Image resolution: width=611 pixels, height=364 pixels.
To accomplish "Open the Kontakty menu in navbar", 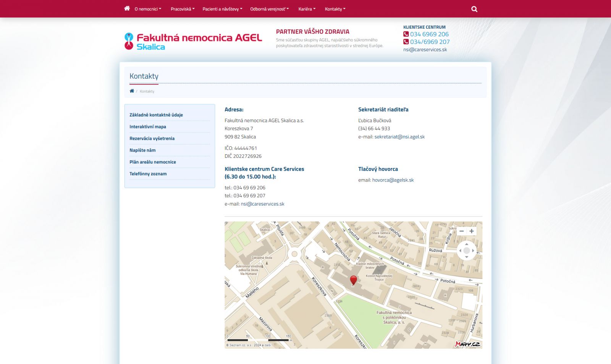I will pos(335,9).
